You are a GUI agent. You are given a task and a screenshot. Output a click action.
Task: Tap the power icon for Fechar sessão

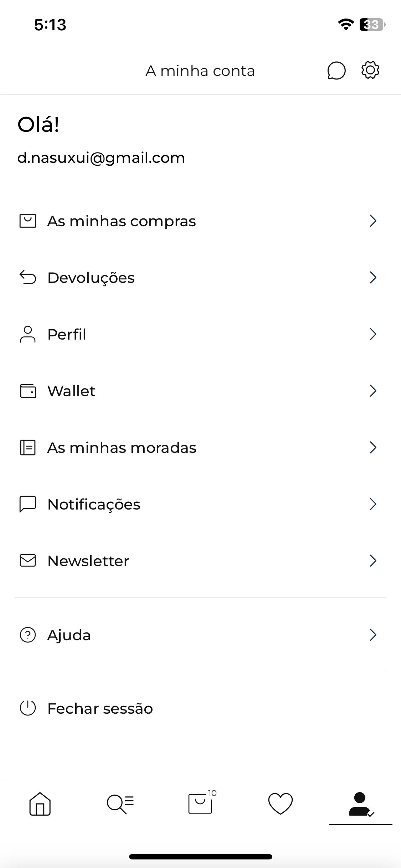tap(28, 708)
